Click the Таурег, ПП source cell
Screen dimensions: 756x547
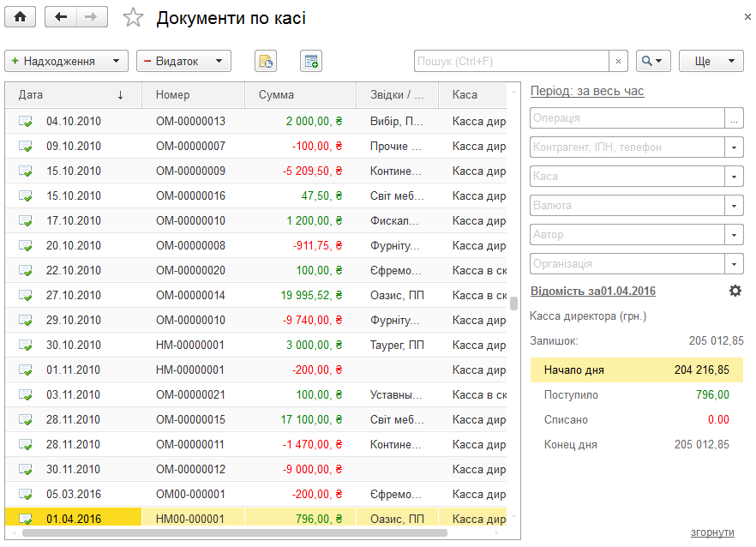pos(397,345)
